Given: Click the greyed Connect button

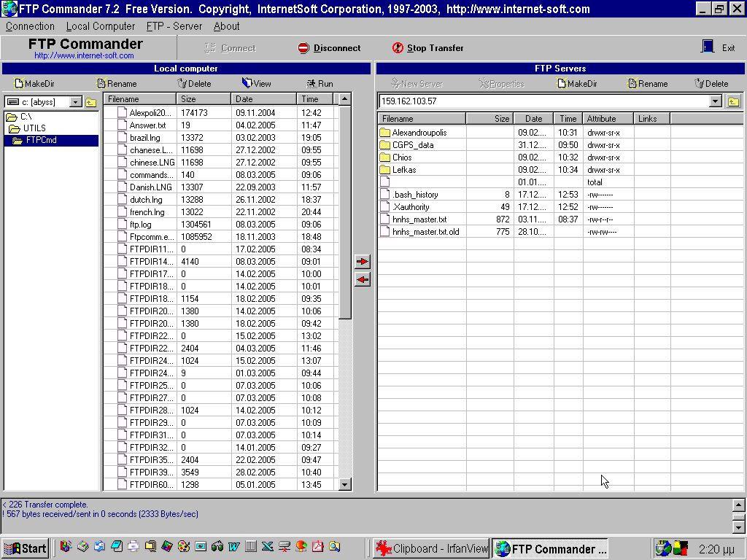Looking at the screenshot, I should point(230,47).
